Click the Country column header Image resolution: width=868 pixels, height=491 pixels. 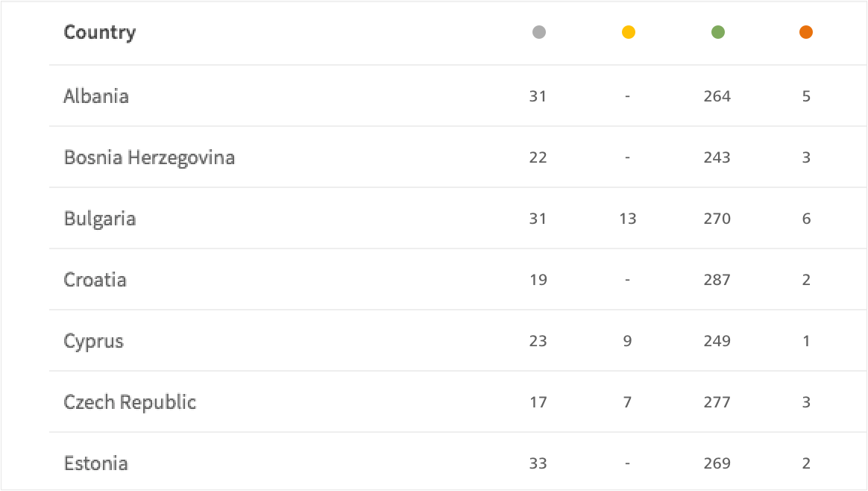click(100, 32)
